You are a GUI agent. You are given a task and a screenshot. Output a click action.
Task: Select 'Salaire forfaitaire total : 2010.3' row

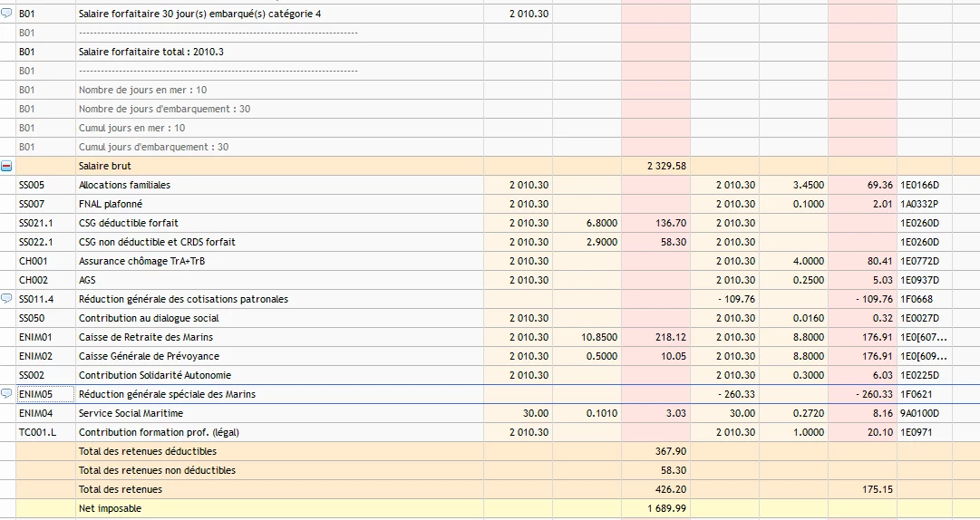[x=151, y=52]
